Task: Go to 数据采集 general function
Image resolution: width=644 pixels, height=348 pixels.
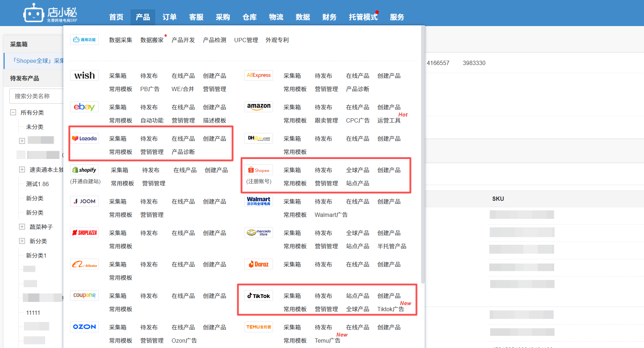Action: (x=121, y=40)
